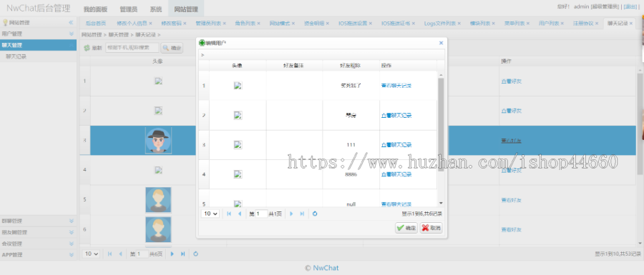Open 管理员 in the top menu
This screenshot has width=644, height=275.
[x=129, y=9]
